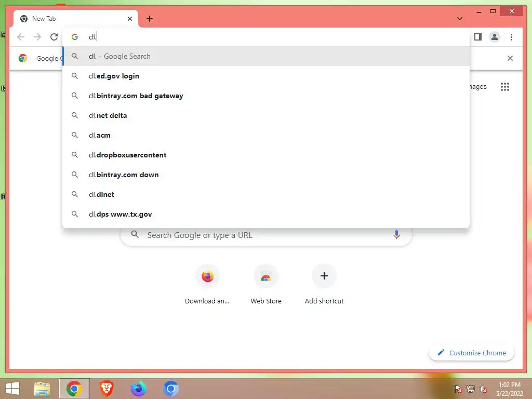The height and width of the screenshot is (399, 532).
Task: Pick dl.bintray.com bad gateway suggestion
Action: pyautogui.click(x=267, y=96)
